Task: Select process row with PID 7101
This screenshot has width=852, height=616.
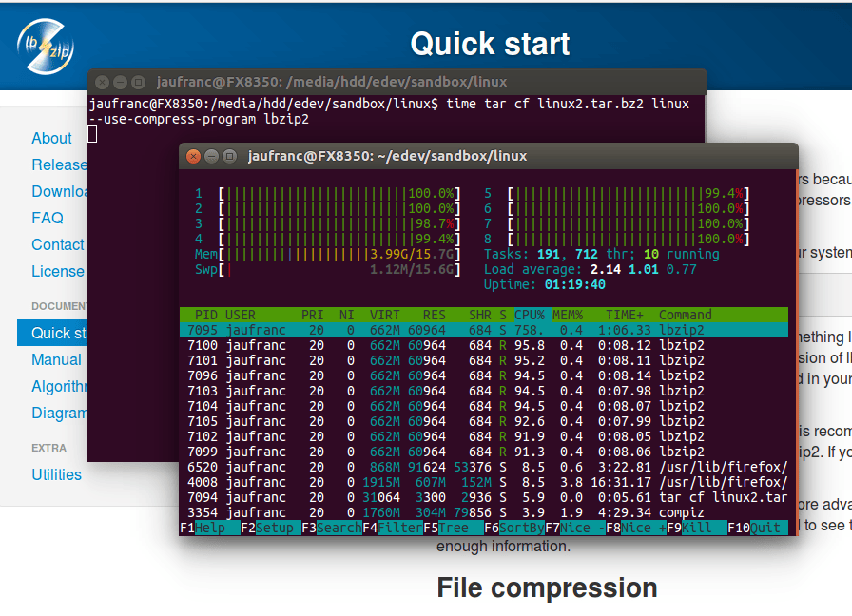Action: click(484, 360)
